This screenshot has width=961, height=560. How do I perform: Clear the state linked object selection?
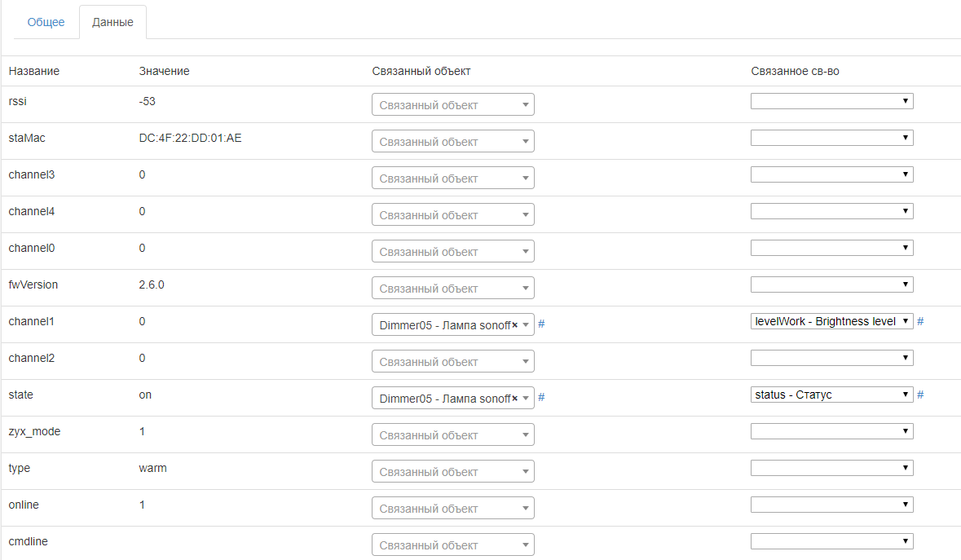coord(515,399)
